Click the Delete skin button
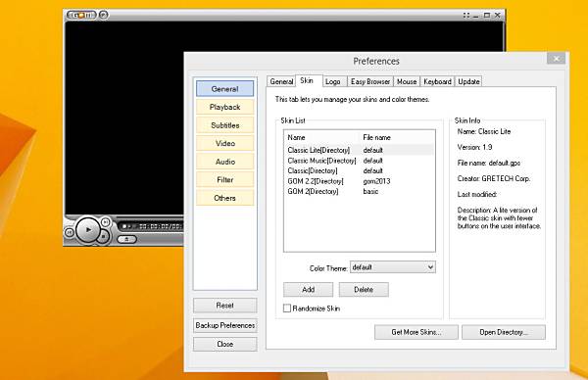 364,290
